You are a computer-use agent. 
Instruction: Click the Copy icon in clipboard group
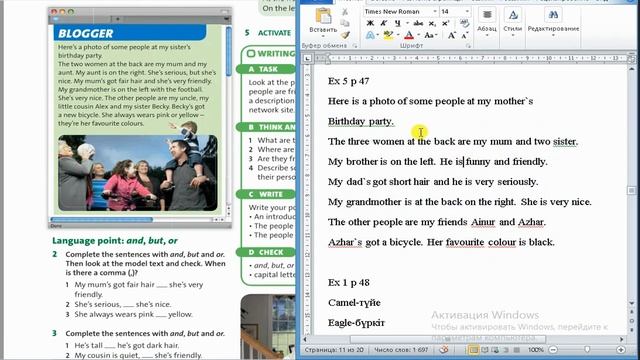coord(345,24)
